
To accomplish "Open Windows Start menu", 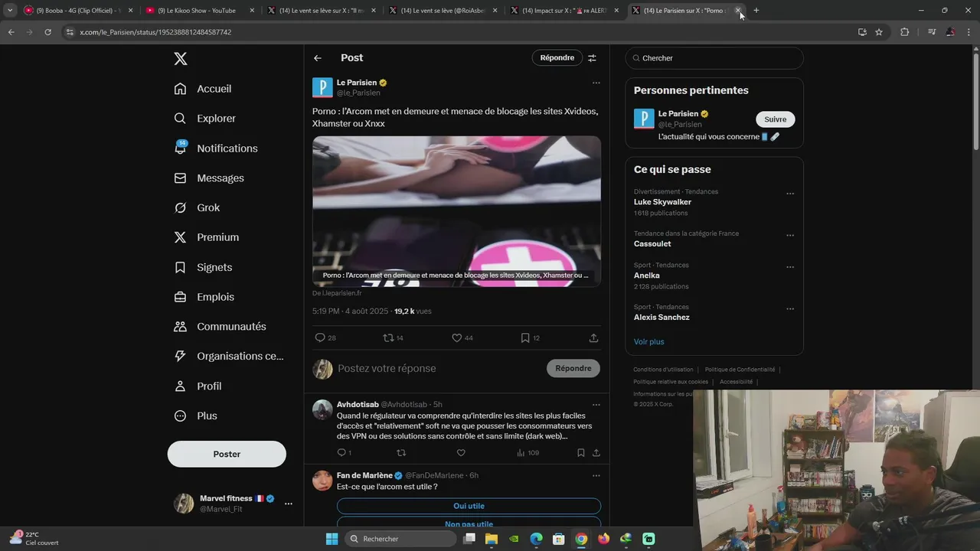I will (x=332, y=539).
